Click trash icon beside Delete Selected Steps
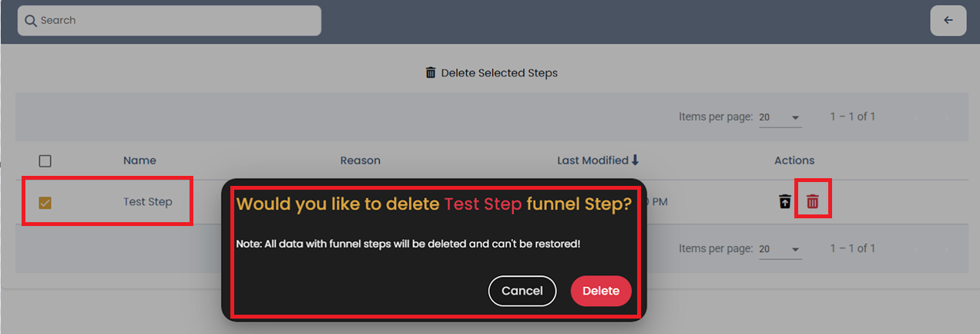Screen dimensions: 980x334 tap(431, 73)
